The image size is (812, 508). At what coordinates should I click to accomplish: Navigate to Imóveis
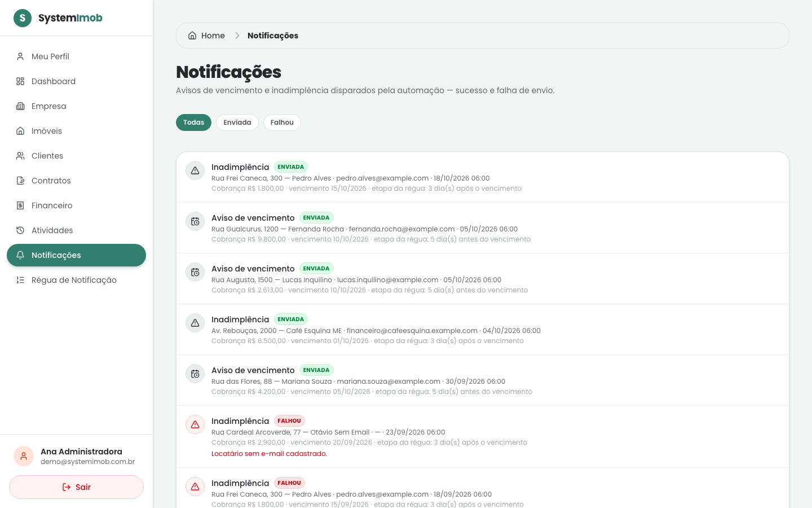[x=76, y=131]
